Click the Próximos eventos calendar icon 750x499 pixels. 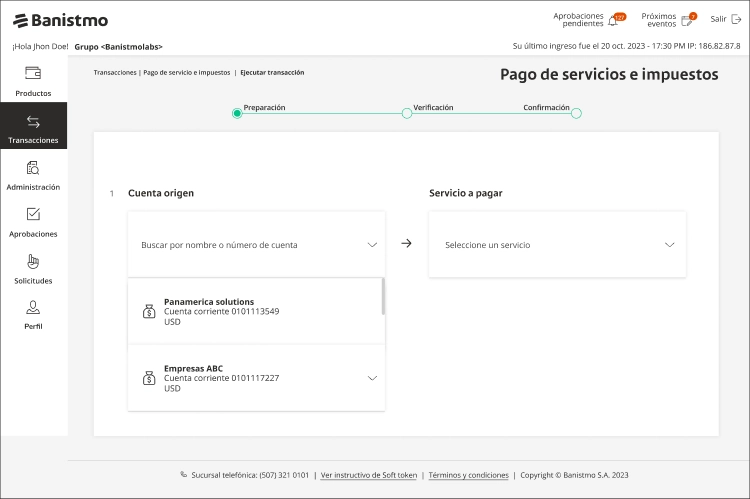click(687, 21)
